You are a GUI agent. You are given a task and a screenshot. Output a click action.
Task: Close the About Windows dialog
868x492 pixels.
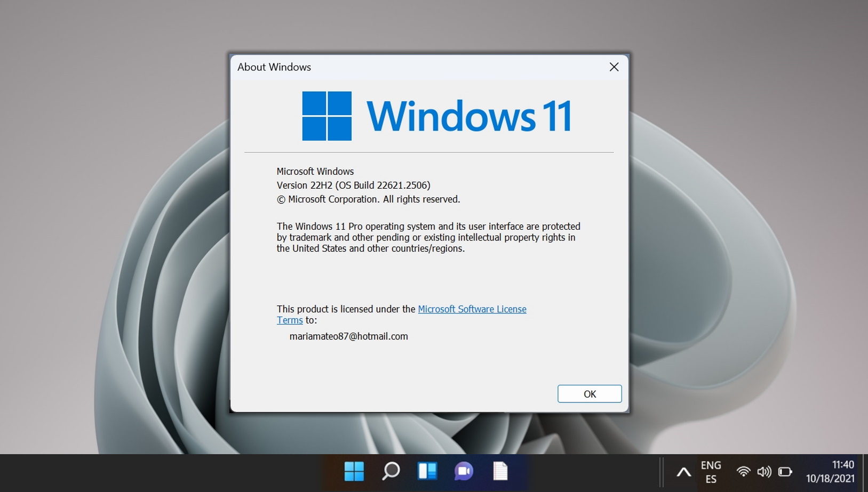(614, 67)
